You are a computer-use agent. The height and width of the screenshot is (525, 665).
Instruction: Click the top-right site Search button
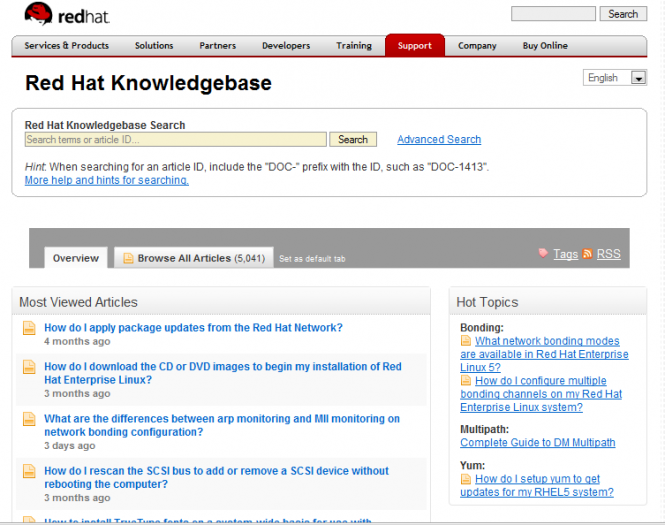point(623,14)
